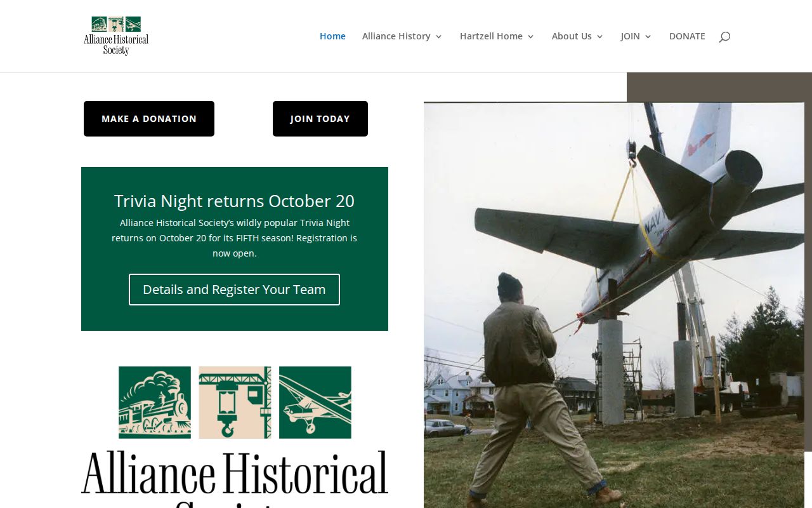Image resolution: width=812 pixels, height=508 pixels.
Task: Open the About Us menu
Action: [x=572, y=36]
